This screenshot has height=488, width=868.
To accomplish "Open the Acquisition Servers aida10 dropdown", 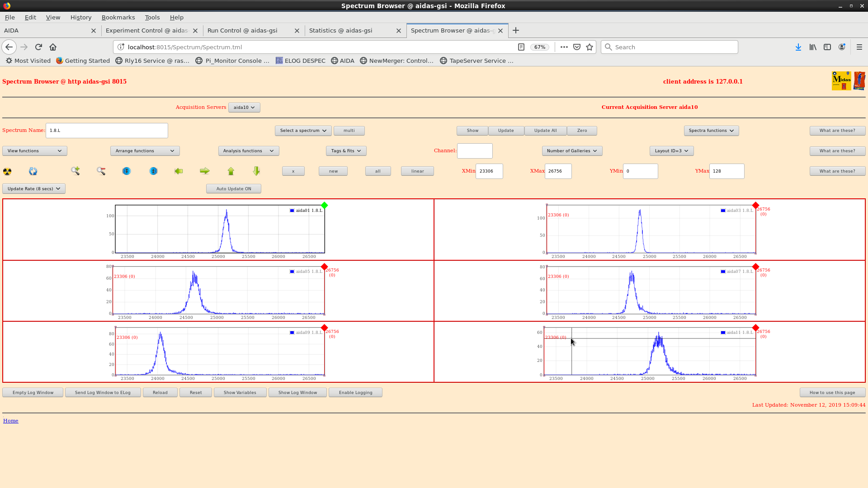I will 244,108.
